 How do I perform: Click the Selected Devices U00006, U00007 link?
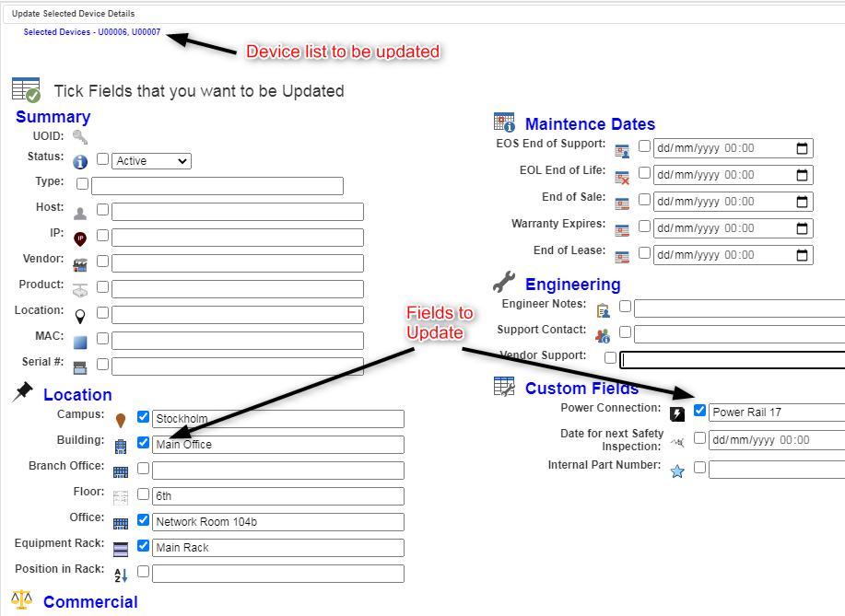tap(92, 32)
